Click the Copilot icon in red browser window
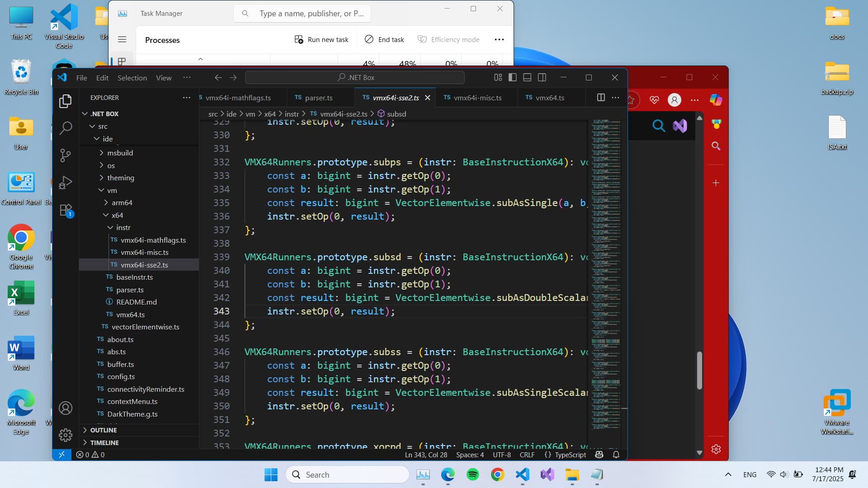This screenshot has width=868, height=488. (716, 100)
